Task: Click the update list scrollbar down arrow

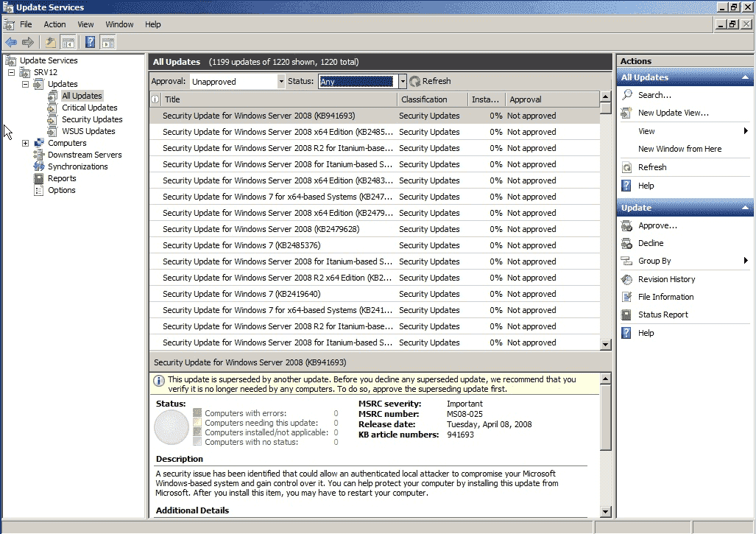Action: point(606,345)
